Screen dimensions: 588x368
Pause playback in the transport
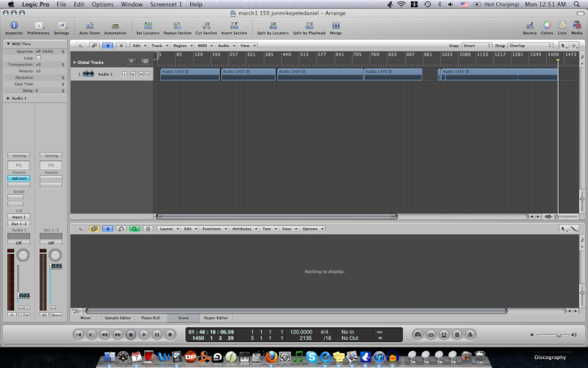coord(157,335)
